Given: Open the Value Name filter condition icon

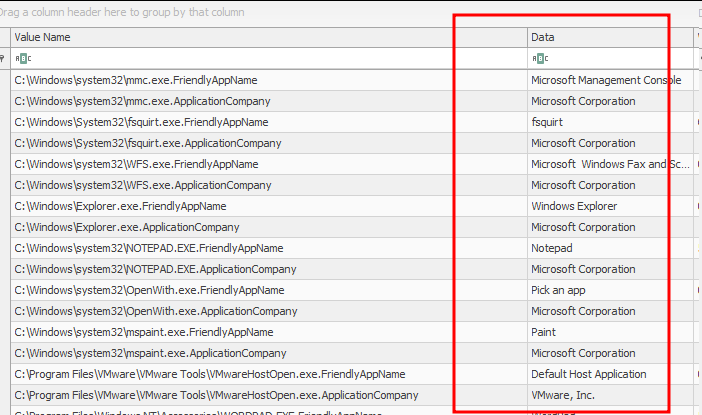Looking at the screenshot, I should [x=23, y=58].
